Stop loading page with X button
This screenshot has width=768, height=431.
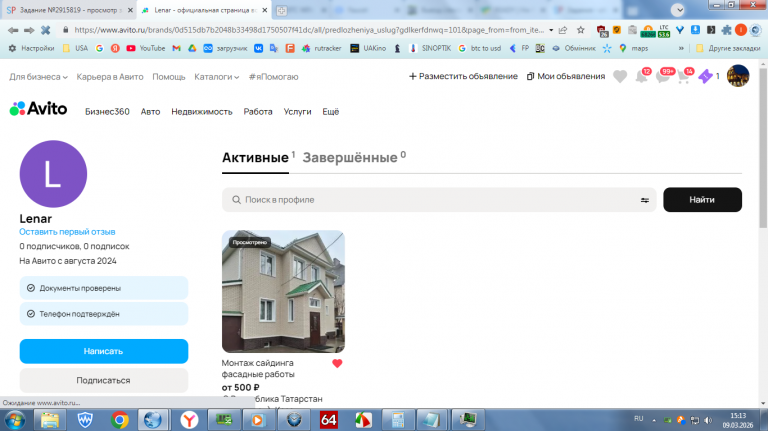coord(46,30)
